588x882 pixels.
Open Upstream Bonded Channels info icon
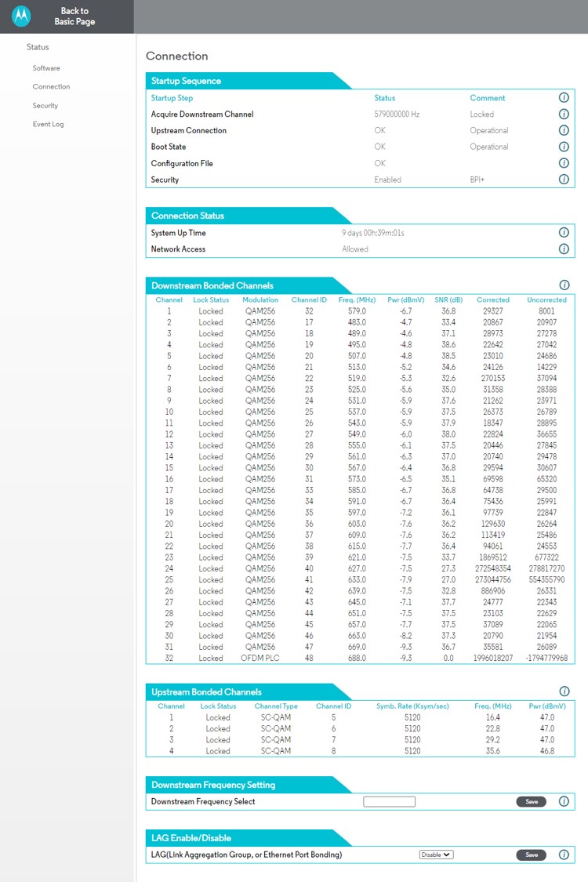pyautogui.click(x=564, y=691)
